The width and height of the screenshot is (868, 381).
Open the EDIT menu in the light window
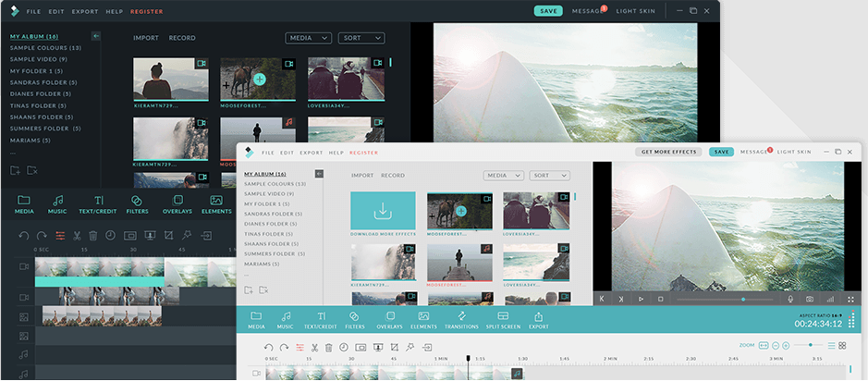(x=287, y=153)
